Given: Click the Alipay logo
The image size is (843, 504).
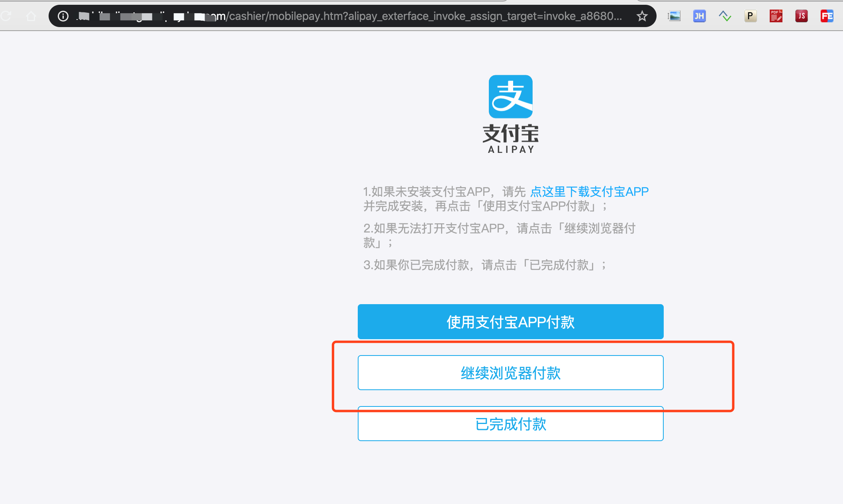Looking at the screenshot, I should click(511, 97).
